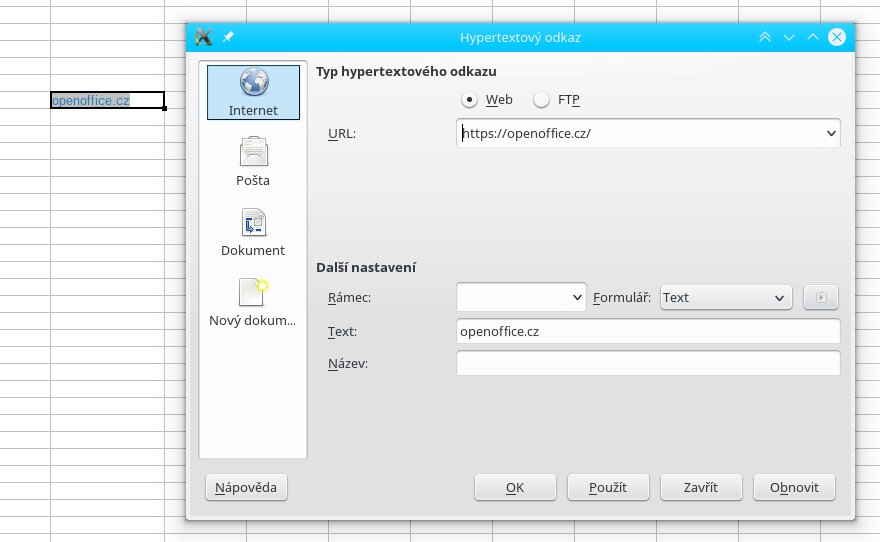Screen dimensions: 880x542
Task: Expand the URL history dropdown arrow
Action: click(x=831, y=134)
